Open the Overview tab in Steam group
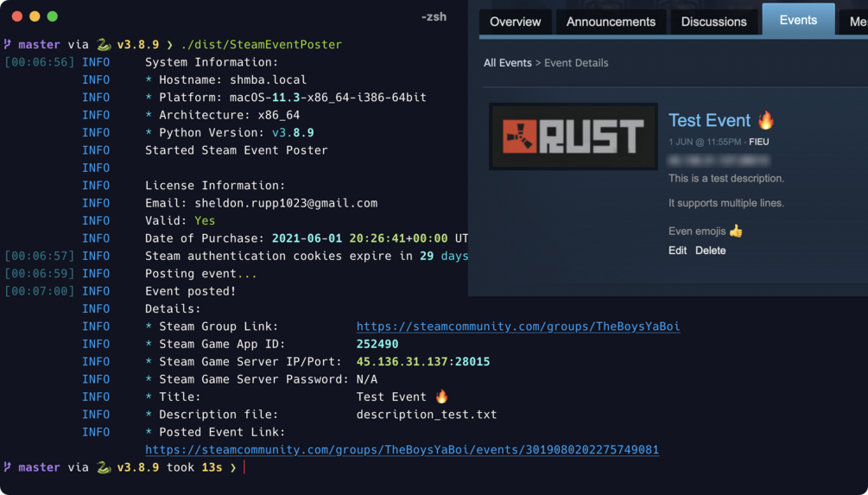 coord(516,22)
